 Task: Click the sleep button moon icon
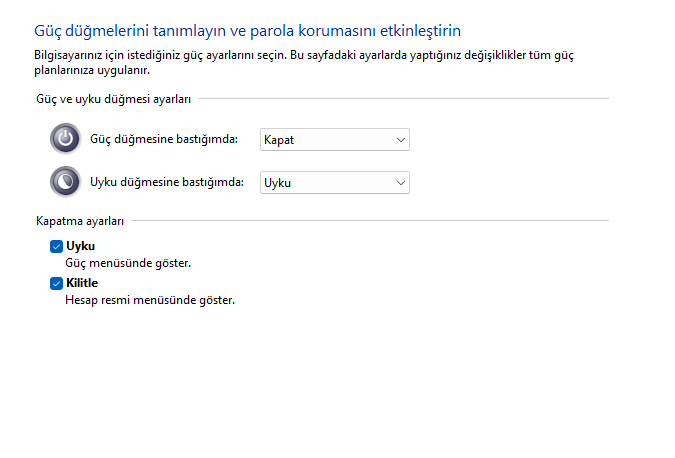click(65, 182)
